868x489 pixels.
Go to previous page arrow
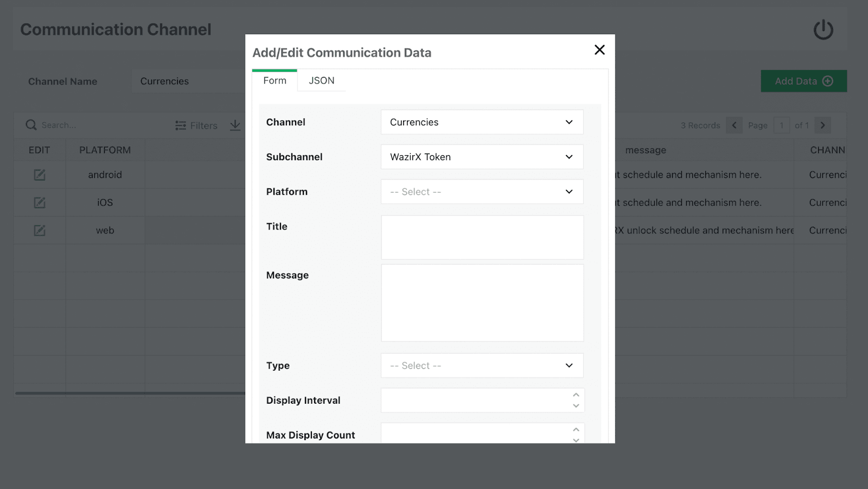tap(734, 125)
